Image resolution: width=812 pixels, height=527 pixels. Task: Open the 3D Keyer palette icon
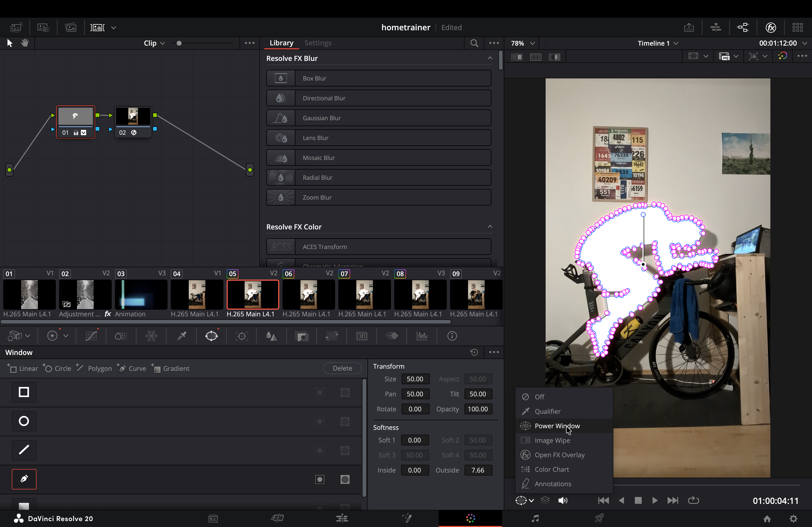pyautogui.click(x=362, y=336)
